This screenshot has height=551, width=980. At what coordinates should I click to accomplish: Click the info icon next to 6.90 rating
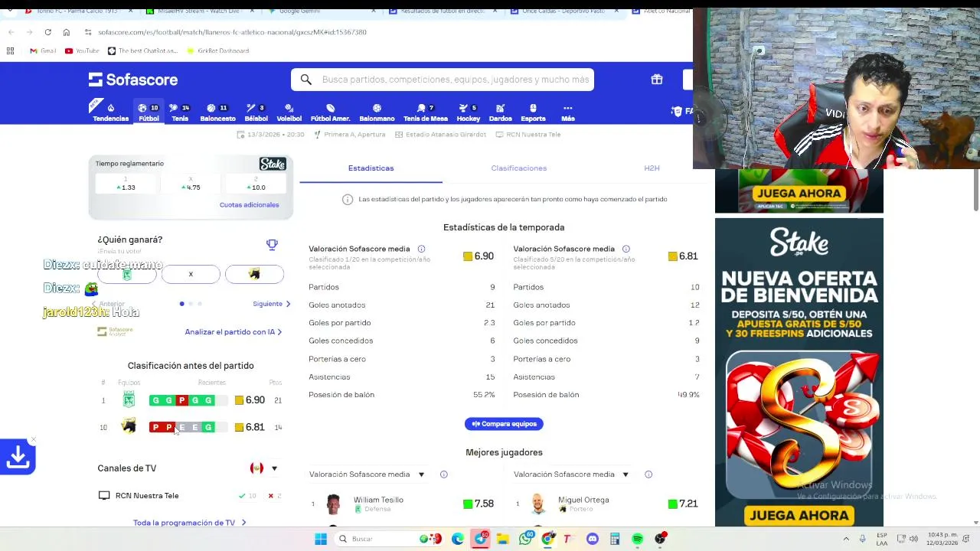coord(421,249)
